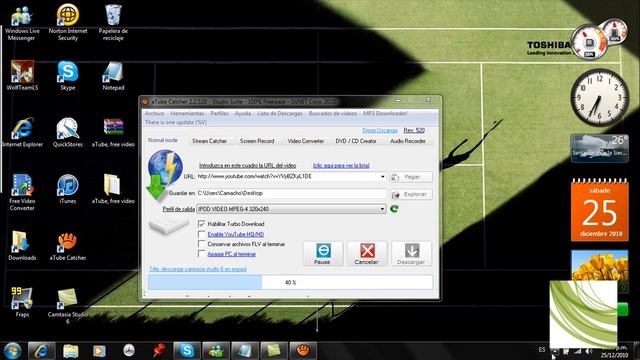The height and width of the screenshot is (360, 640).
Task: Click the weather gadget showing 26°
Action: pyautogui.click(x=599, y=148)
